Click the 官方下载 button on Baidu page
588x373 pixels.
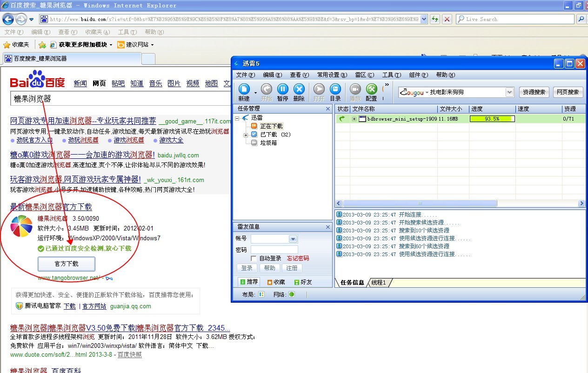(67, 264)
